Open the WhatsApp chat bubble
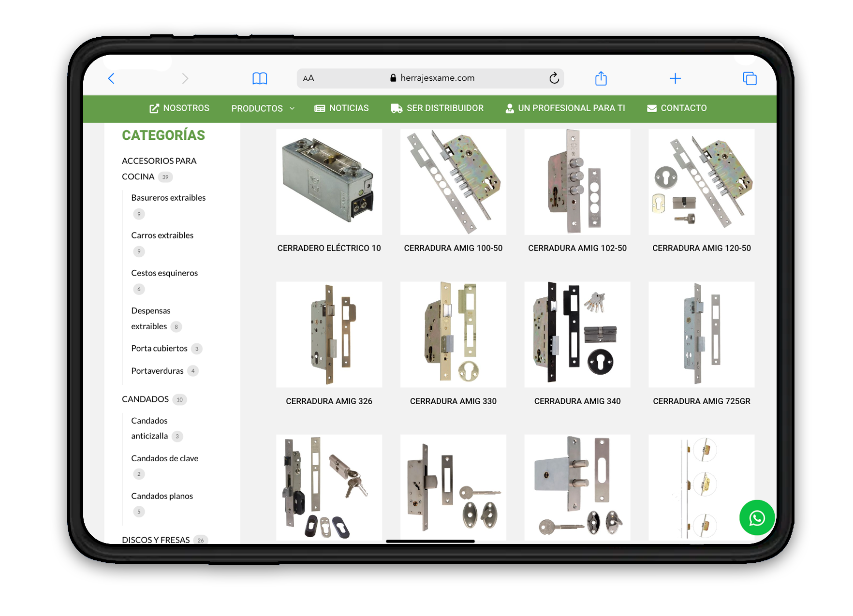Viewport: 853px width, 616px height. [756, 518]
